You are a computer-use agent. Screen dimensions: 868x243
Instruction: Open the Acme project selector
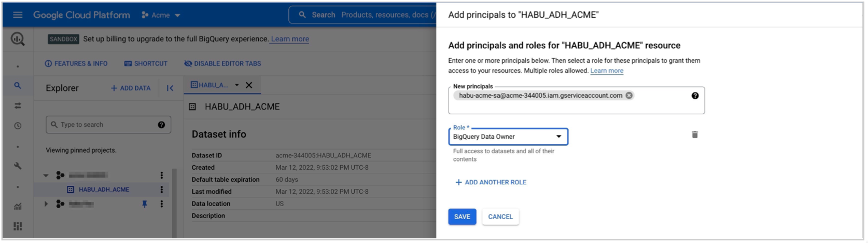pos(161,15)
